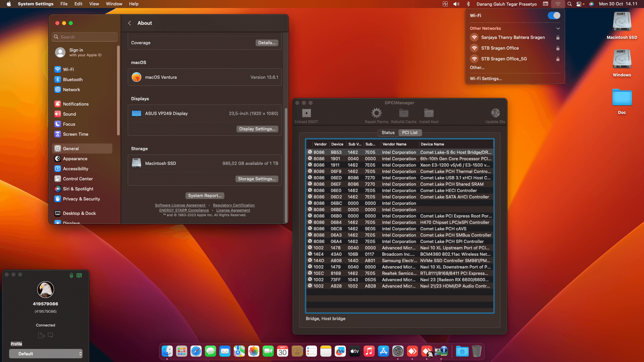Image resolution: width=644 pixels, height=362 pixels.
Task: Sort PCI list by Vendor Name column
Action: click(x=399, y=144)
